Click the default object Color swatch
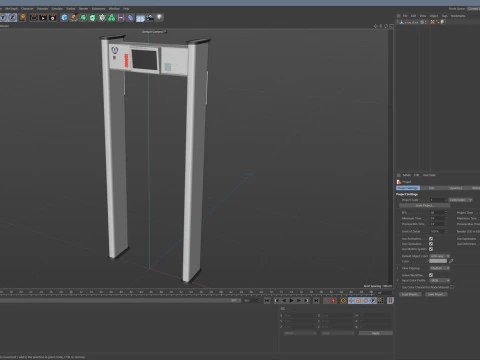 click(438, 261)
